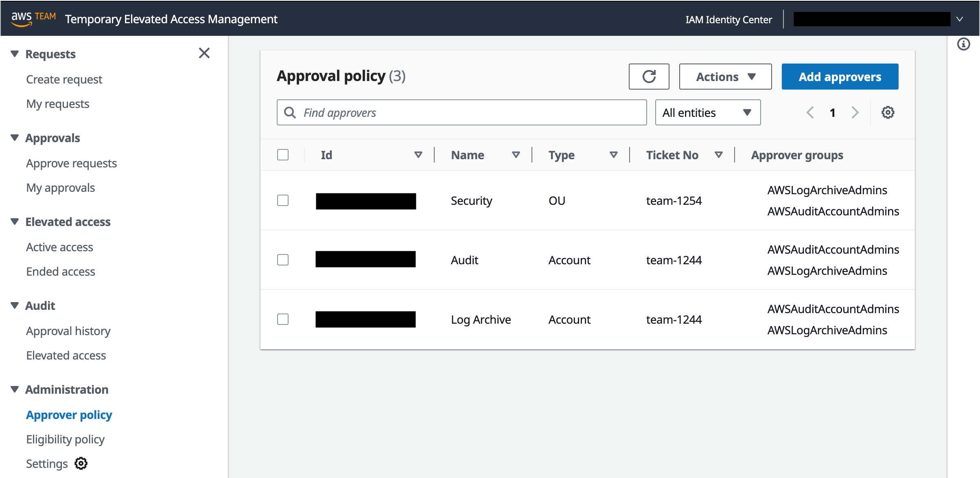Click the previous page arrow in pagination
This screenshot has width=980, height=478.
click(x=810, y=112)
